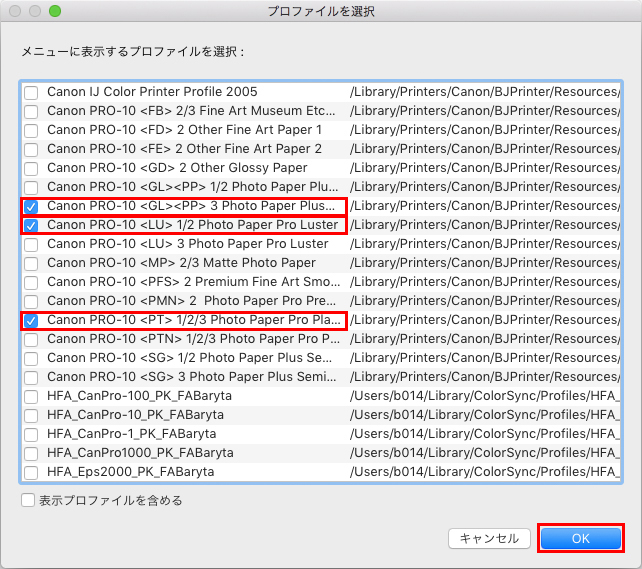642x569 pixels.
Task: Confirm selection with the OK button
Action: coord(581,538)
